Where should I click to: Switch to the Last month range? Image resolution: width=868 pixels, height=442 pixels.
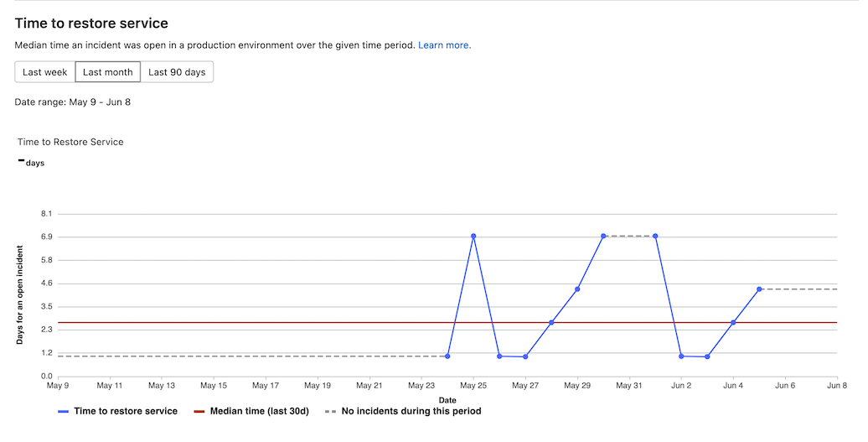click(107, 72)
